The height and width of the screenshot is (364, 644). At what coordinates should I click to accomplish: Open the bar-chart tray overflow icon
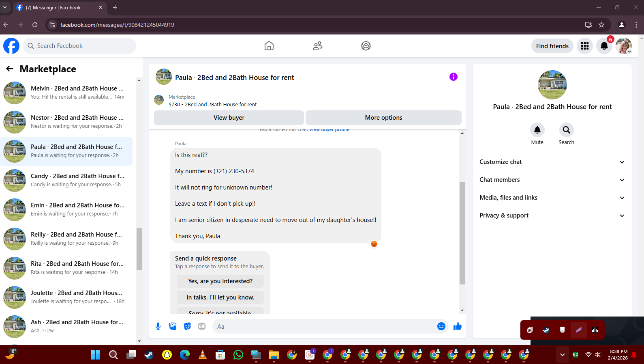[595, 330]
